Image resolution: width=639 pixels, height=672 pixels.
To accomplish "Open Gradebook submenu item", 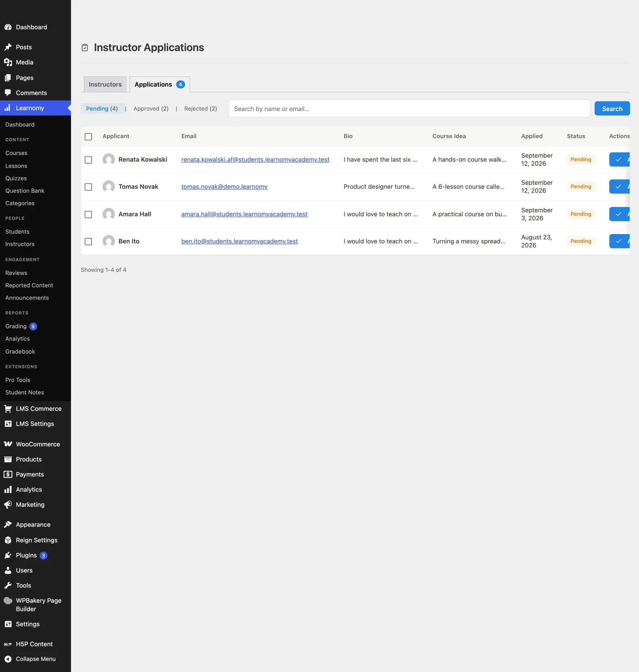I will tap(20, 352).
